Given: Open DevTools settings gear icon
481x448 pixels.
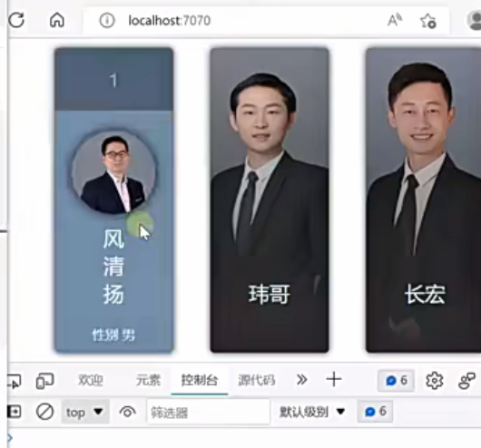Looking at the screenshot, I should 435,381.
